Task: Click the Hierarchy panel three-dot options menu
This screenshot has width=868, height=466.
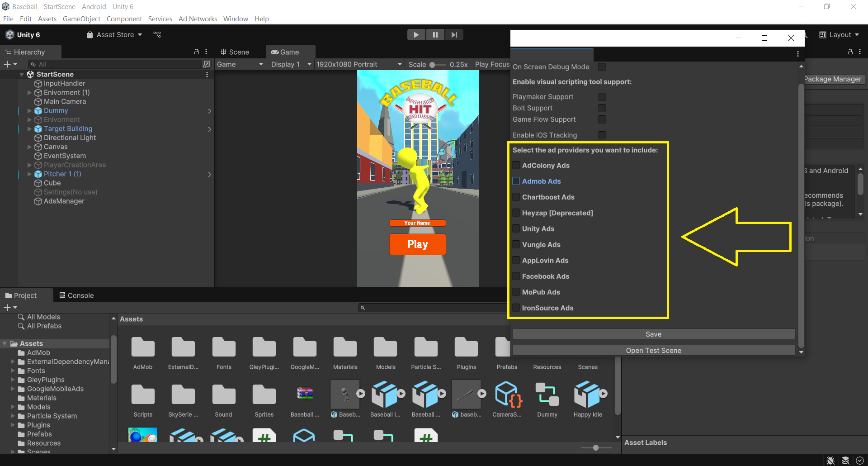Action: 206,52
